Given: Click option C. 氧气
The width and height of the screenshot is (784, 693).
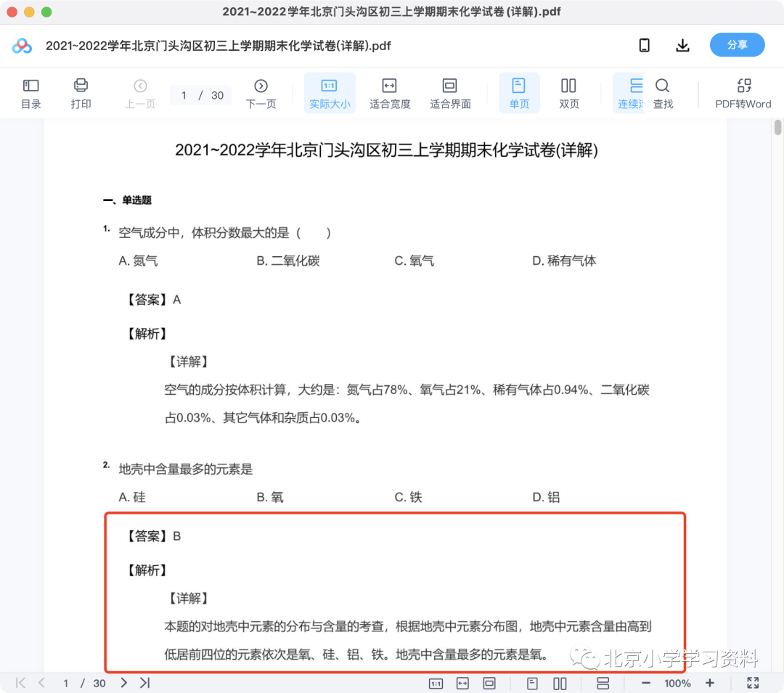Looking at the screenshot, I should [414, 261].
